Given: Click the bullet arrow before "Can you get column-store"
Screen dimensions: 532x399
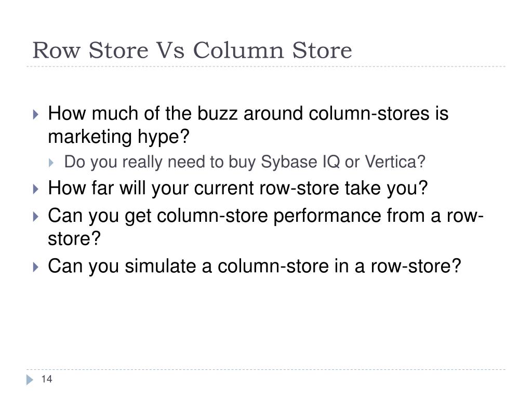Looking at the screenshot, I should [x=36, y=217].
